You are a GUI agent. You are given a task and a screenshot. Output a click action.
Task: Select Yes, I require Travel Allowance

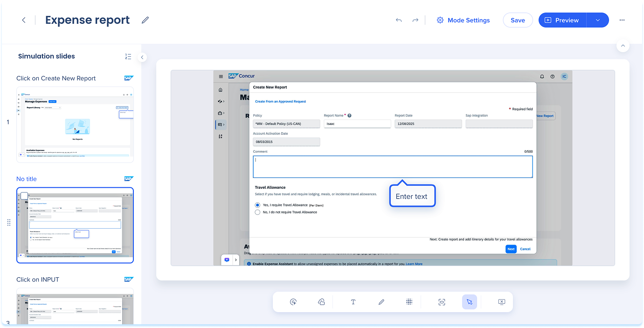click(257, 205)
